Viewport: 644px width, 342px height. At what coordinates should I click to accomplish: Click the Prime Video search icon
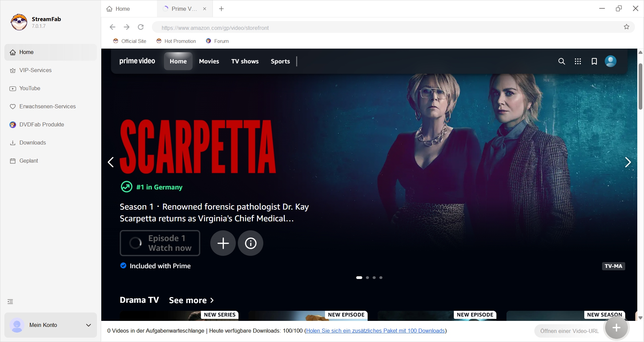pos(561,61)
